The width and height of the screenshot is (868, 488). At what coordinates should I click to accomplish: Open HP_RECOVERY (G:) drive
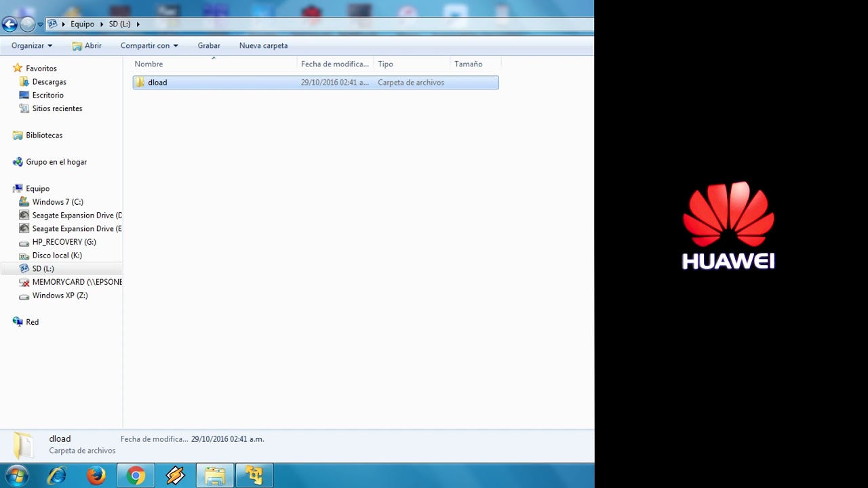tap(64, 242)
